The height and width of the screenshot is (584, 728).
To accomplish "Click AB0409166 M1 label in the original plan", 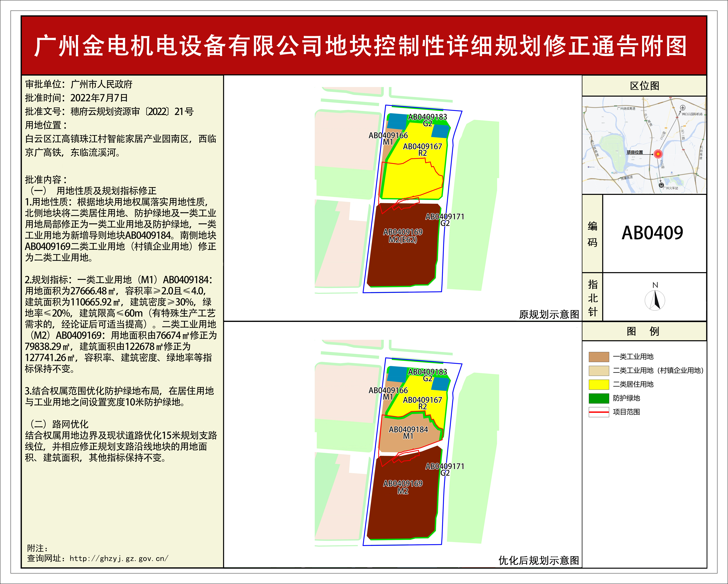I will [x=388, y=139].
